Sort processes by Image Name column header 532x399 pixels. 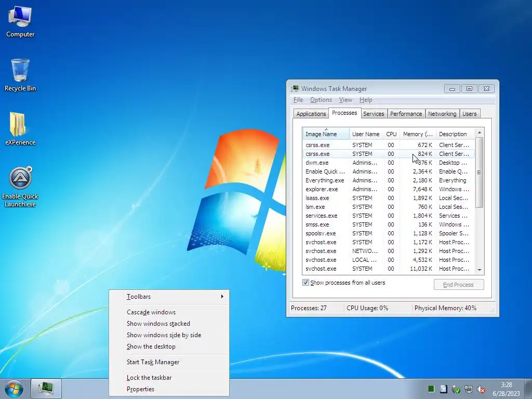(326, 134)
